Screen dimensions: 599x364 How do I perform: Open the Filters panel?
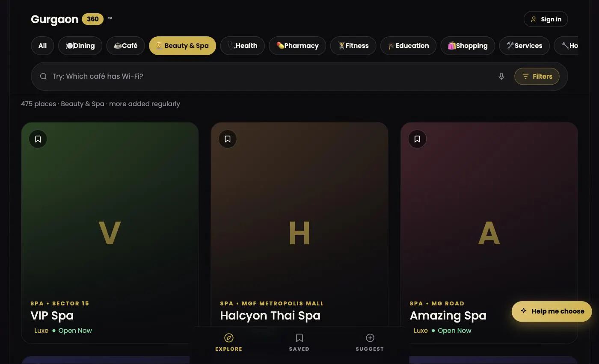point(537,77)
